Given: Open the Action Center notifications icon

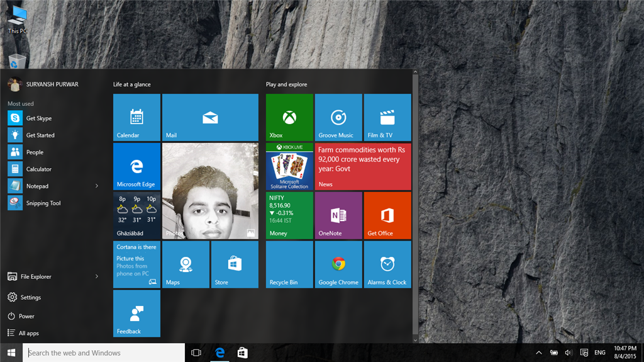Looking at the screenshot, I should coord(584,353).
